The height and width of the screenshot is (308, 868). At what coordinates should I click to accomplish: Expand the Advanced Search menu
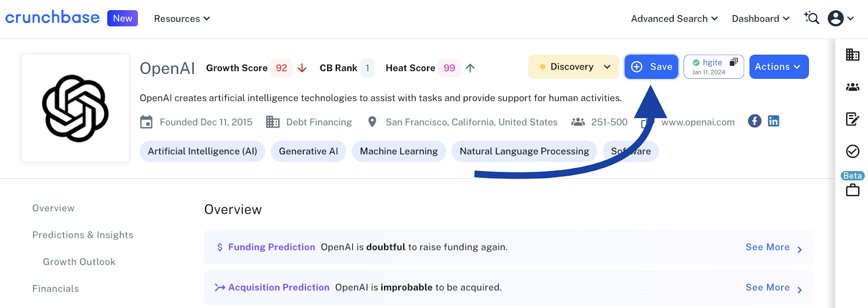coord(674,18)
